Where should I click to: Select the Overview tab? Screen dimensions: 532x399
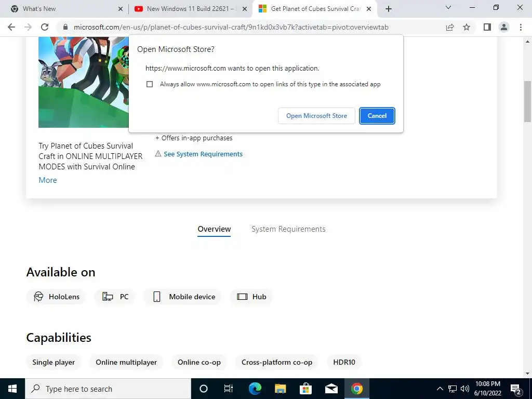click(x=214, y=229)
